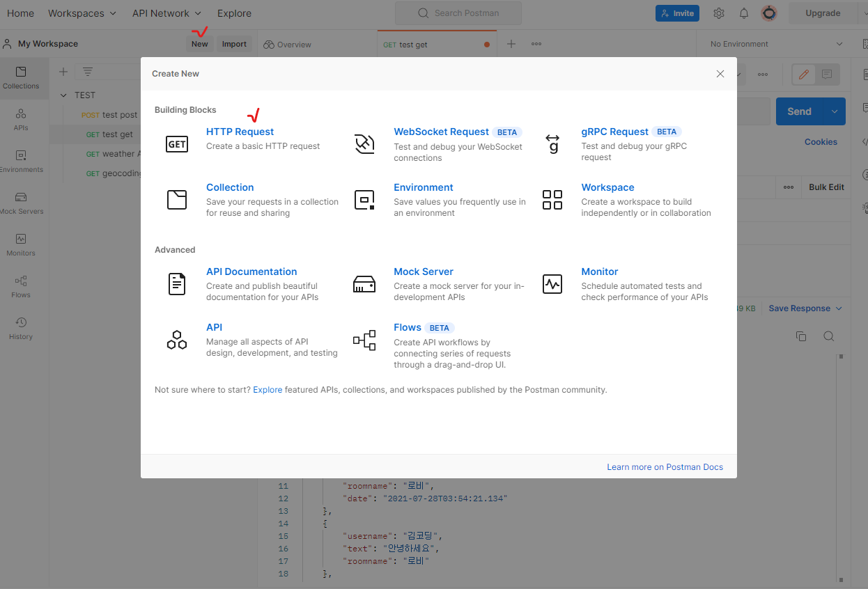Click the New button
868x589 pixels.
tap(200, 44)
